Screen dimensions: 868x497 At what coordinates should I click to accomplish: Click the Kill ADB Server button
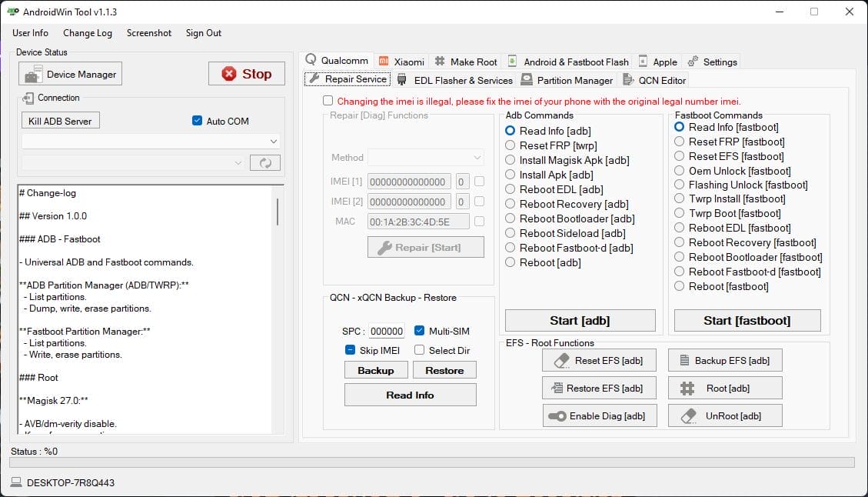click(x=60, y=120)
